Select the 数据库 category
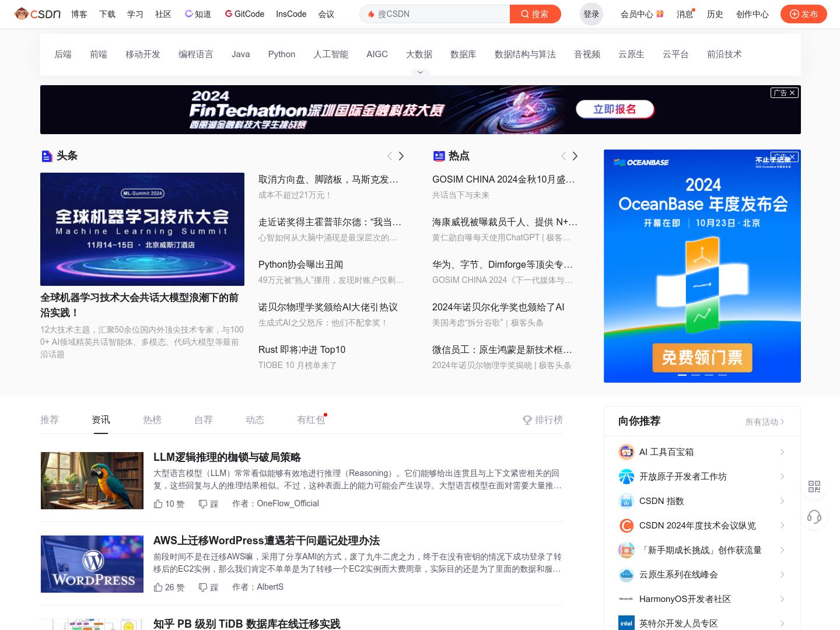Screen dimensions: 840x630 (463, 54)
